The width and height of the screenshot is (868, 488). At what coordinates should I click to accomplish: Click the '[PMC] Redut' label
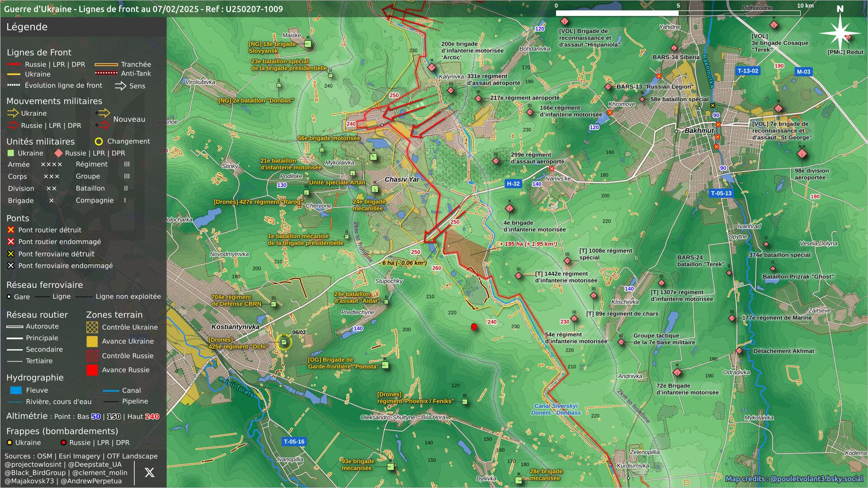pos(845,52)
